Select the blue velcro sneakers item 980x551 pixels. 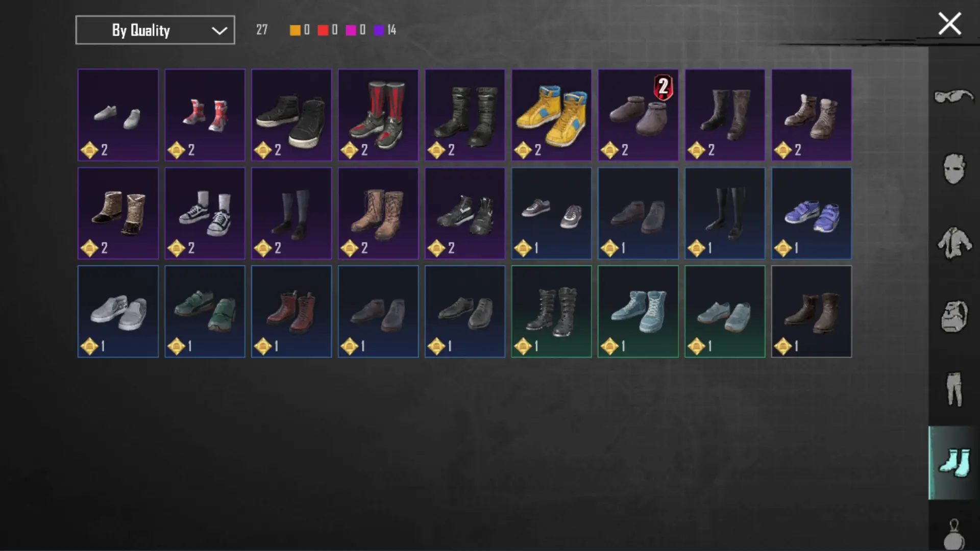pos(812,213)
